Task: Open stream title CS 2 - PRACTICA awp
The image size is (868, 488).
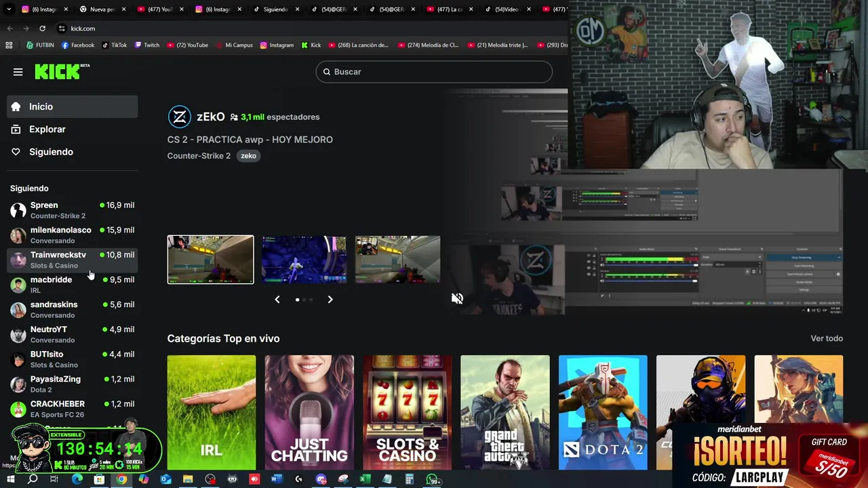Action: (250, 140)
